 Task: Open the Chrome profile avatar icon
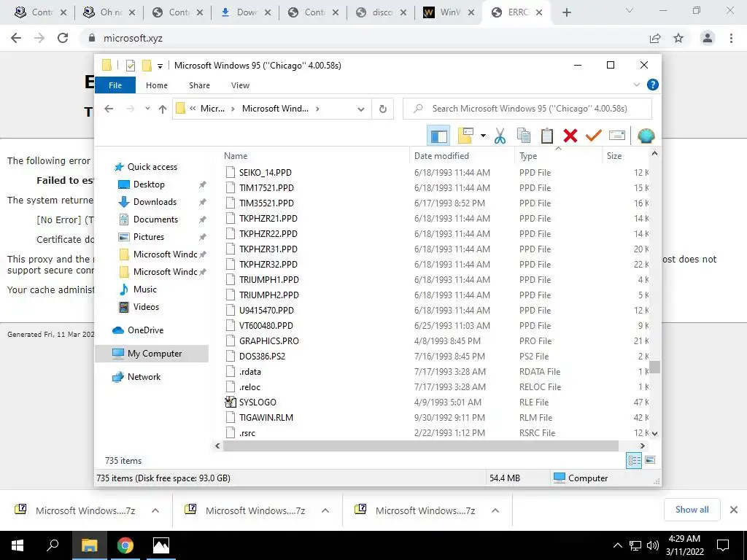(708, 38)
